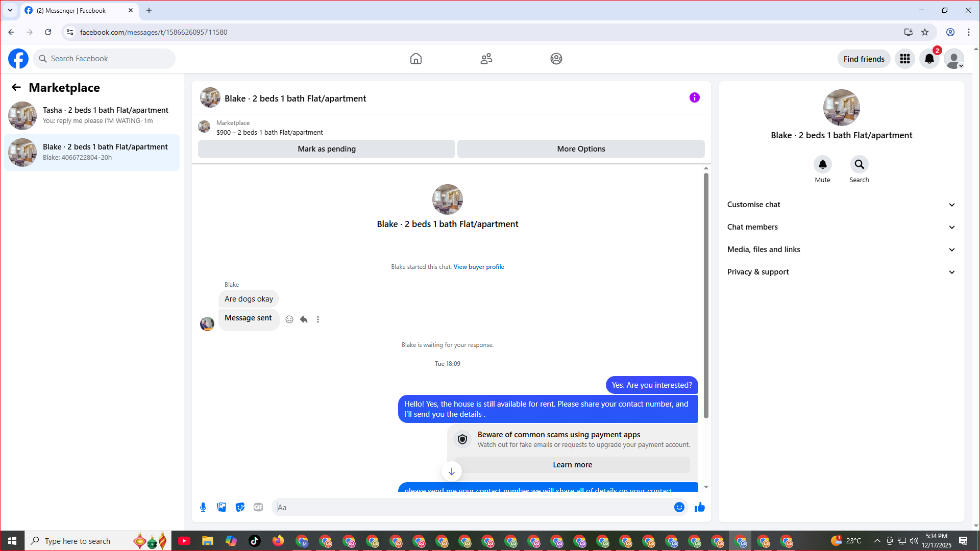
Task: Click the voice clip microphone icon
Action: tap(203, 507)
